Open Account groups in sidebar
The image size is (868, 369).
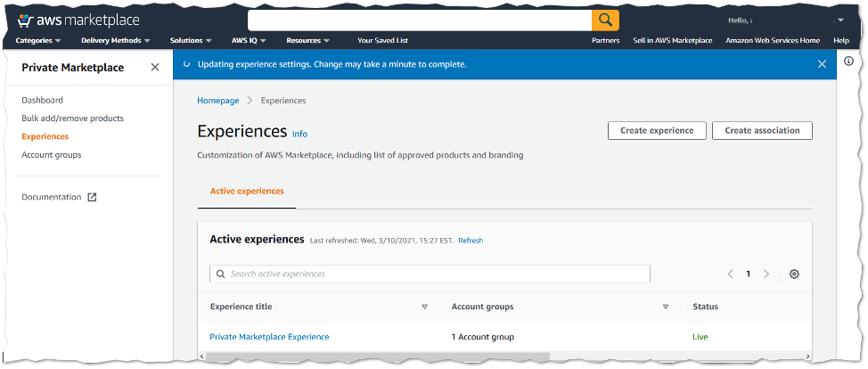[x=52, y=154]
